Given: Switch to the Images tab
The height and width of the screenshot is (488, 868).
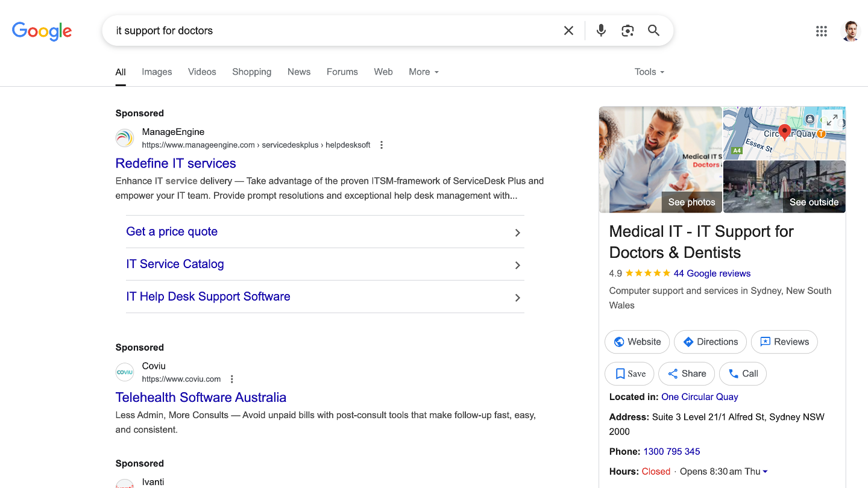Looking at the screenshot, I should (157, 72).
